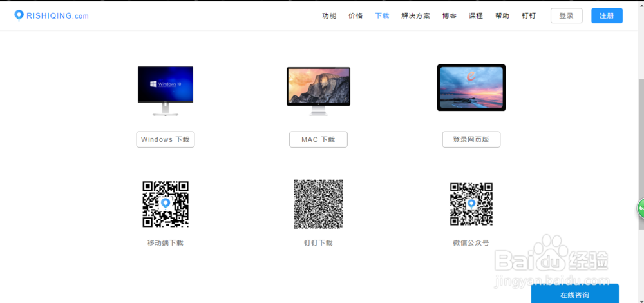Click the 微信公众号 label
Viewport: 644px width, 303px height.
pos(471,242)
